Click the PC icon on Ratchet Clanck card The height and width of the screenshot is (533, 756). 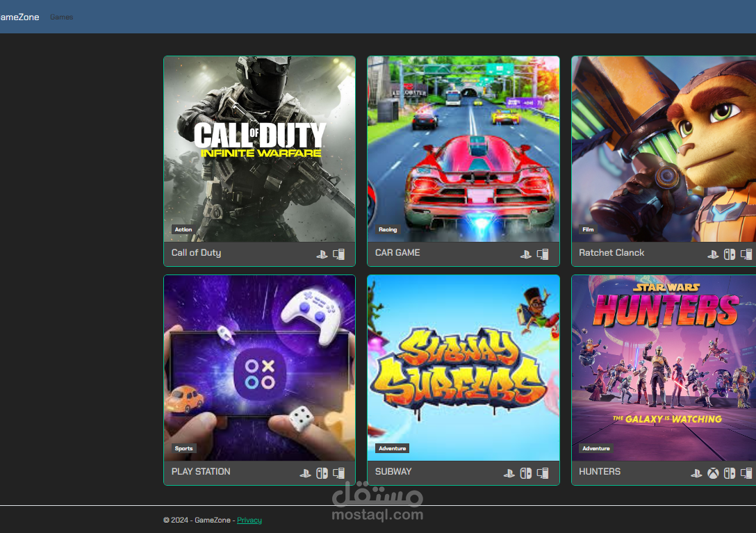[746, 254]
